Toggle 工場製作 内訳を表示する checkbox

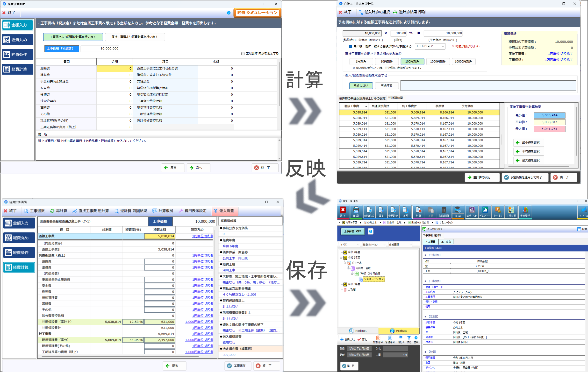pyautogui.click(x=243, y=54)
